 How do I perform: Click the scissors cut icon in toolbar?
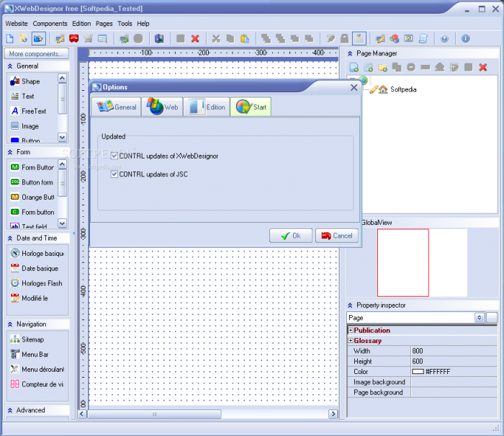(x=215, y=38)
